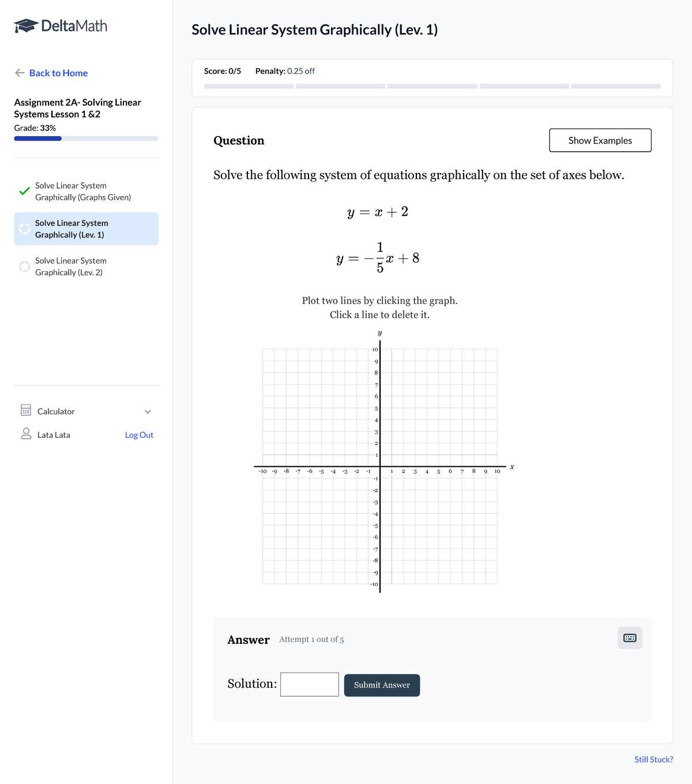
Task: Open the on-screen math keyboard
Action: pos(630,638)
